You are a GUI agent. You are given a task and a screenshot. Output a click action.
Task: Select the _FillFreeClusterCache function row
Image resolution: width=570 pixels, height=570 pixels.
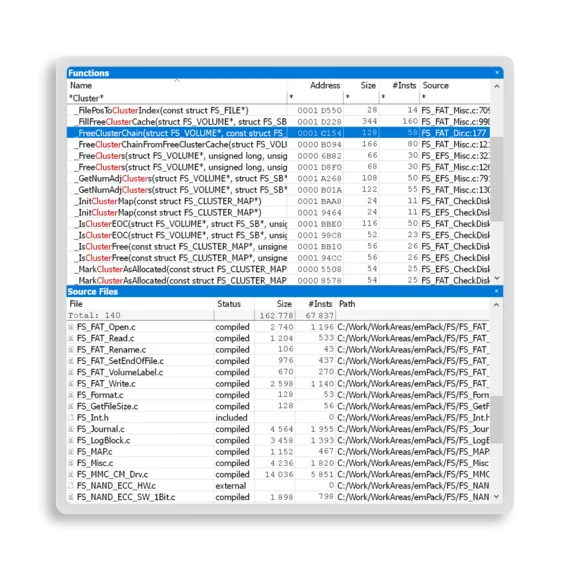278,121
